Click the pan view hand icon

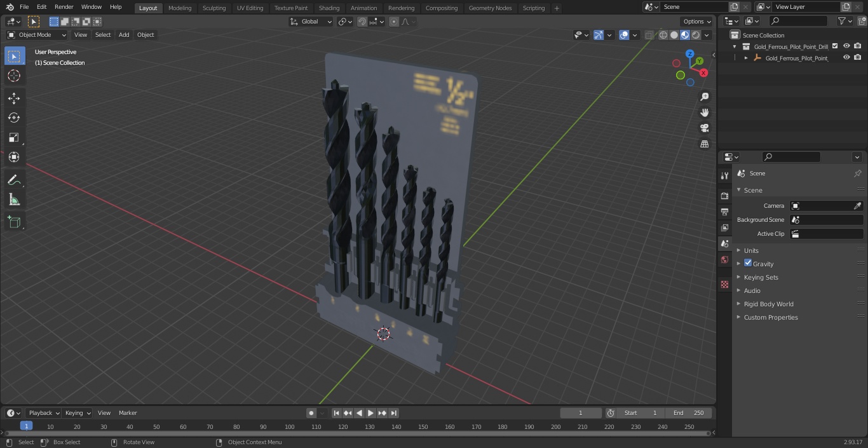click(x=704, y=112)
